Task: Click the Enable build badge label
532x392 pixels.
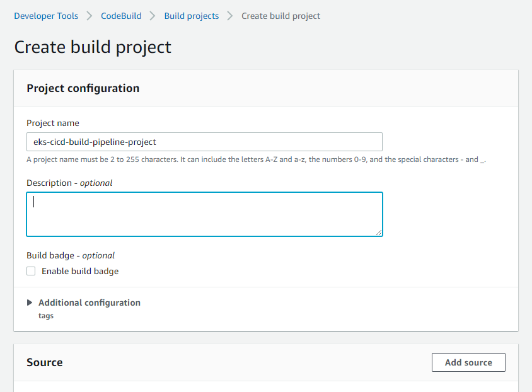Action: (x=80, y=271)
